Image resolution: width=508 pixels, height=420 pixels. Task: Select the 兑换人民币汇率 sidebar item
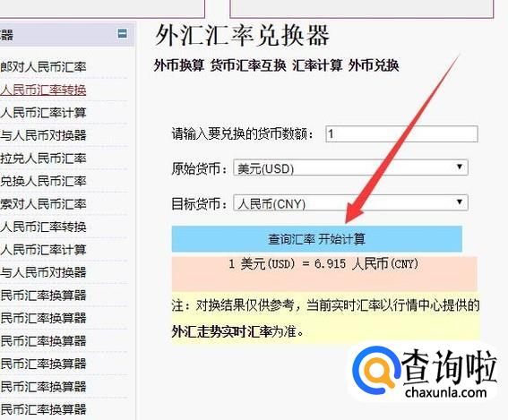click(43, 181)
